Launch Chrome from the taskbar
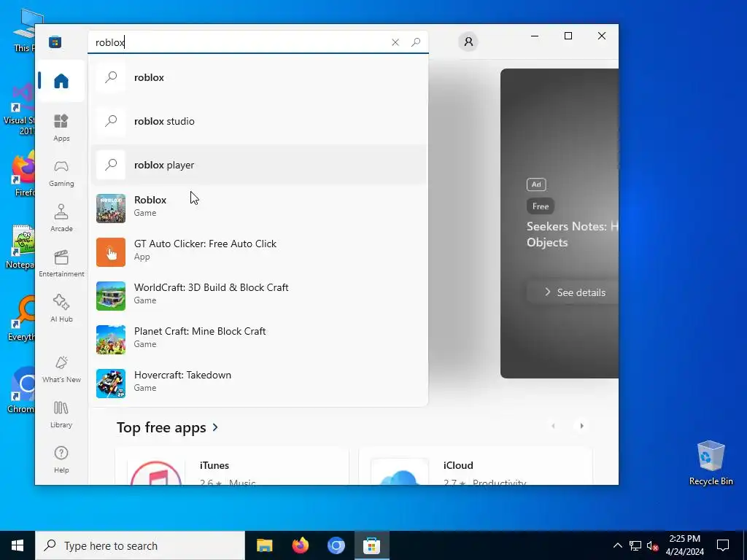Image resolution: width=747 pixels, height=560 pixels. [x=336, y=545]
